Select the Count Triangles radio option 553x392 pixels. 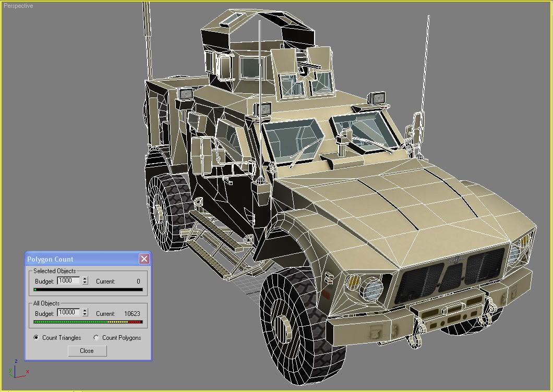tap(36, 338)
